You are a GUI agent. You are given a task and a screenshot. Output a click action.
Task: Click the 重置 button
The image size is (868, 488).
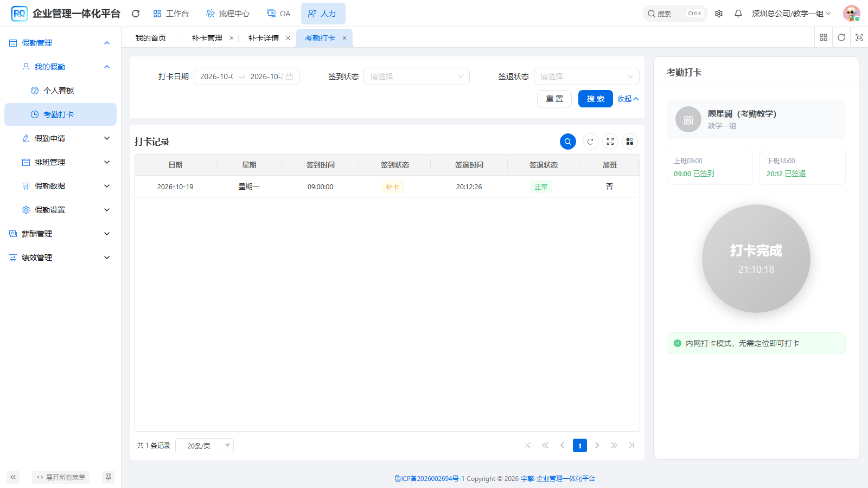(x=554, y=99)
